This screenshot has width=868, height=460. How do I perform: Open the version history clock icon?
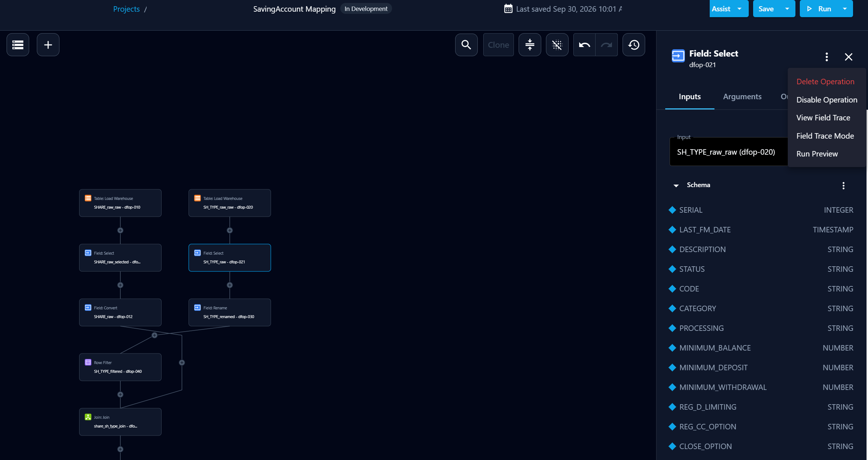634,45
